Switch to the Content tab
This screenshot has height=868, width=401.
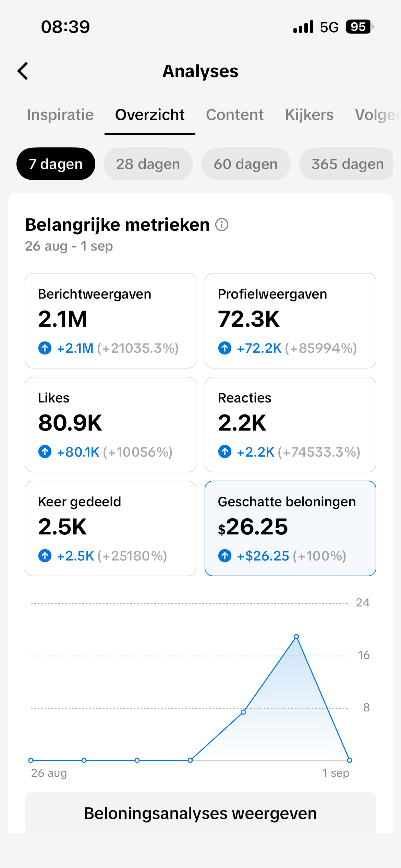click(235, 115)
